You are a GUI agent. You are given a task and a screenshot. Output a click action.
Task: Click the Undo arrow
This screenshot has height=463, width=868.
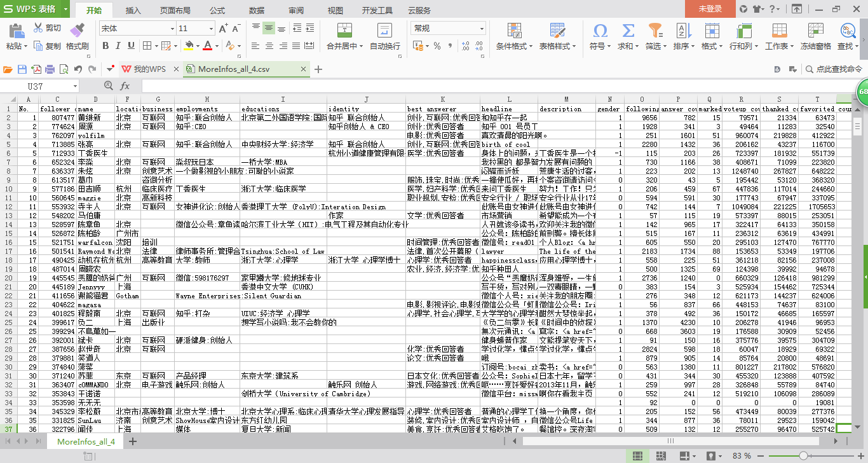pos(79,69)
